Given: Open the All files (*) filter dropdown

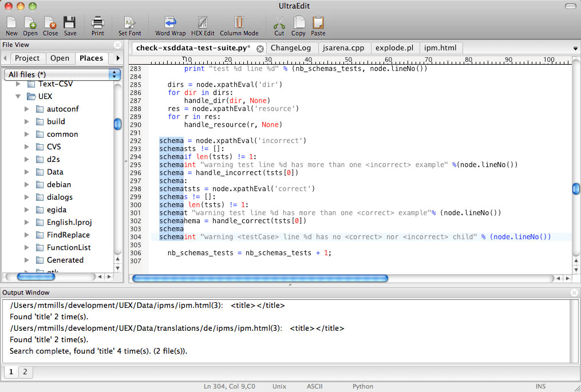Looking at the screenshot, I should (62, 74).
